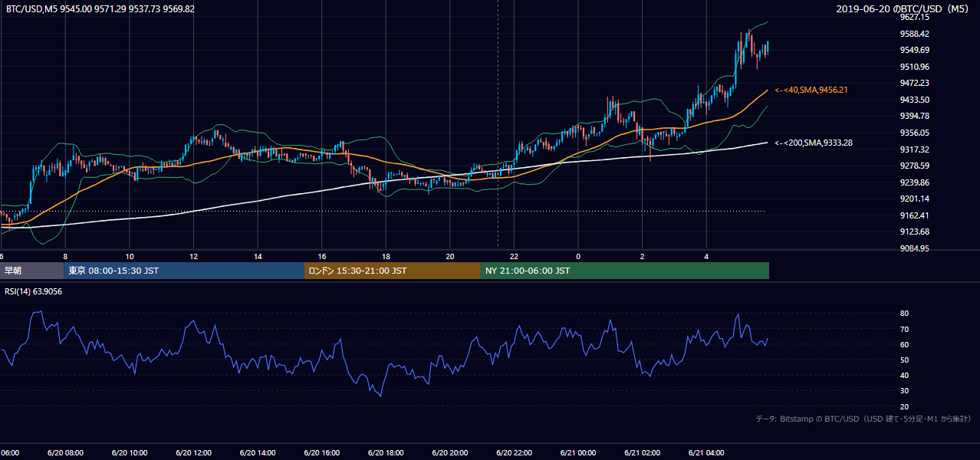Click hour tick 16 under the price chart
The image size is (980, 460).
pos(321,257)
